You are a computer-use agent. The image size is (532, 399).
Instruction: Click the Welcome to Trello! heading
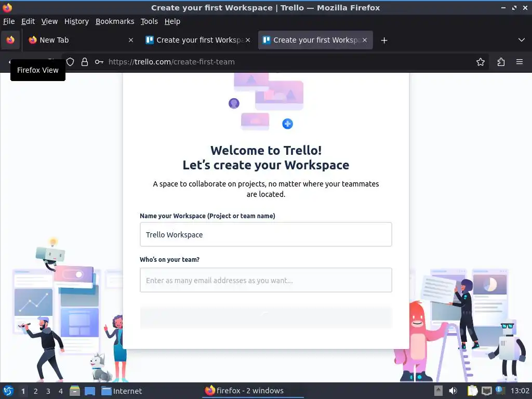tap(266, 150)
